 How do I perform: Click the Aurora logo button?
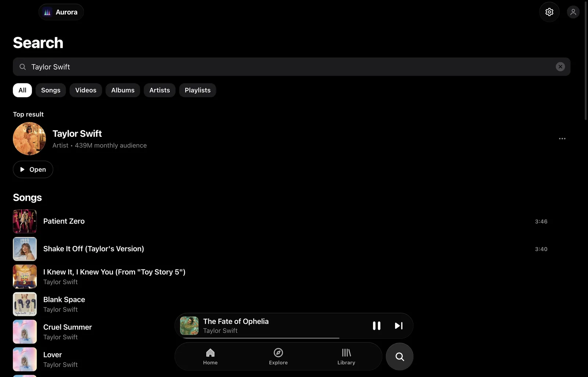coord(61,12)
